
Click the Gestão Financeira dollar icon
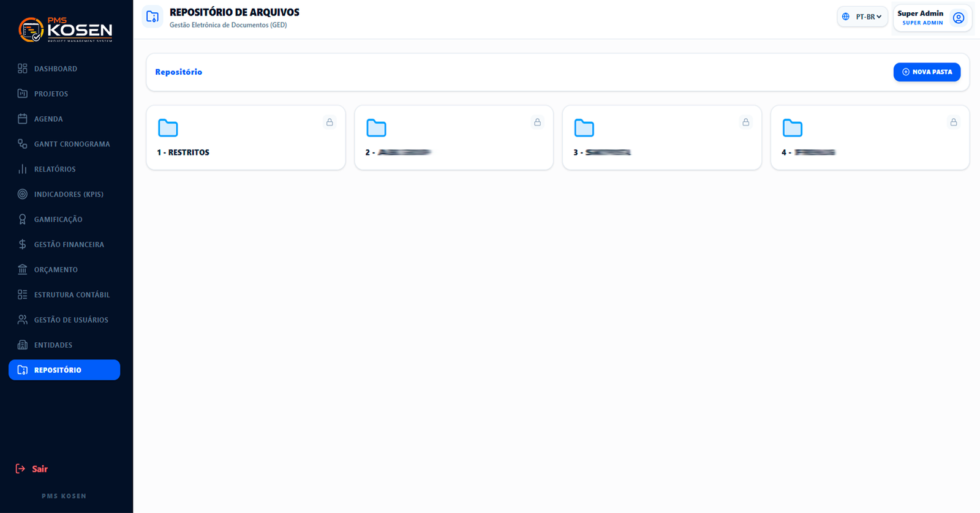point(23,244)
